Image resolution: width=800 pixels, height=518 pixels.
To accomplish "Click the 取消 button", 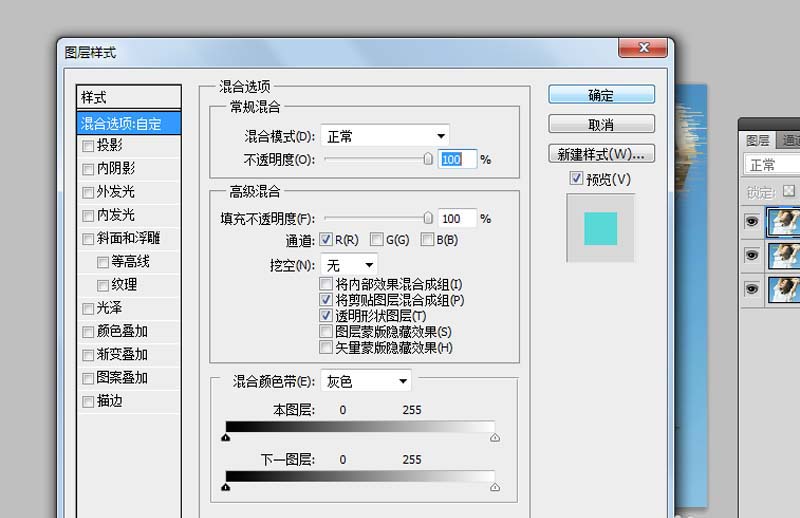I will pos(602,124).
